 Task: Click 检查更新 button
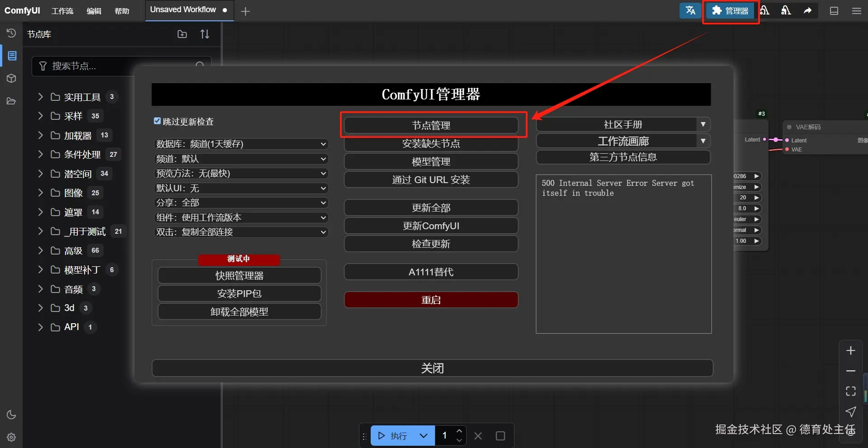431,244
